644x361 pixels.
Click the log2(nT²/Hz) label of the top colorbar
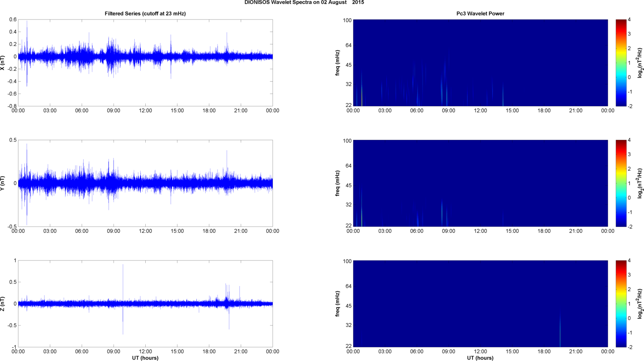click(x=640, y=63)
